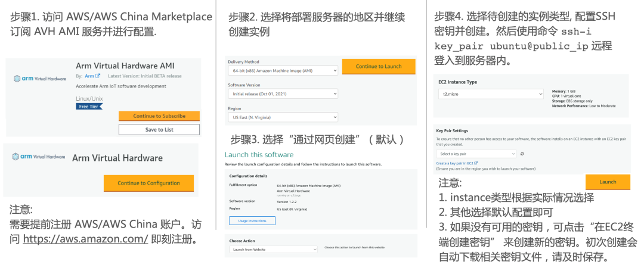Click the arm Virtual Hardware logo beside AMI listing
The height and width of the screenshot is (268, 644).
coord(40,79)
